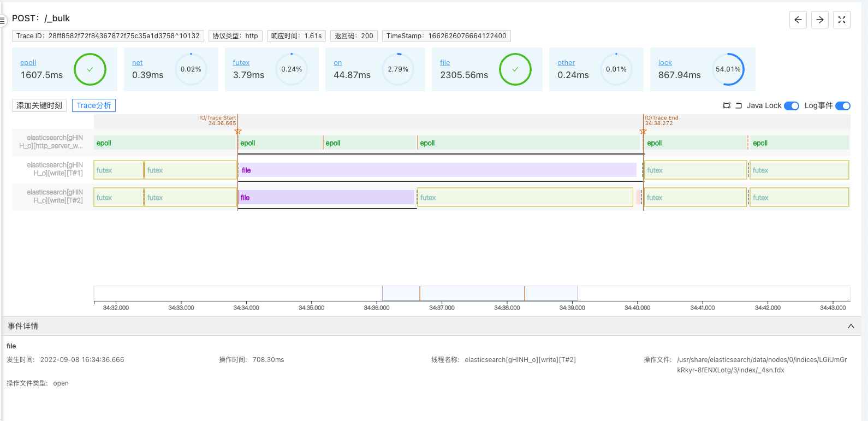Collapse the 事件详情 panel

coord(851,326)
